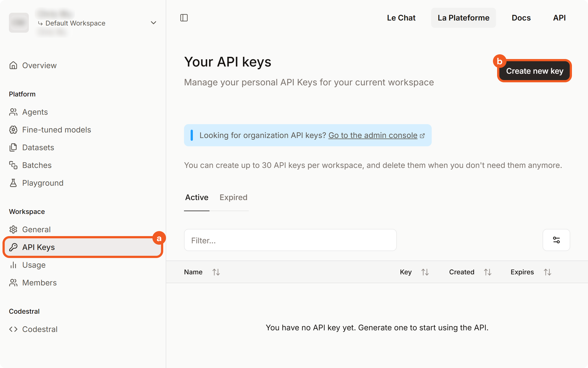The height and width of the screenshot is (368, 588).
Task: Sort by Expires column arrows
Action: [x=548, y=272]
